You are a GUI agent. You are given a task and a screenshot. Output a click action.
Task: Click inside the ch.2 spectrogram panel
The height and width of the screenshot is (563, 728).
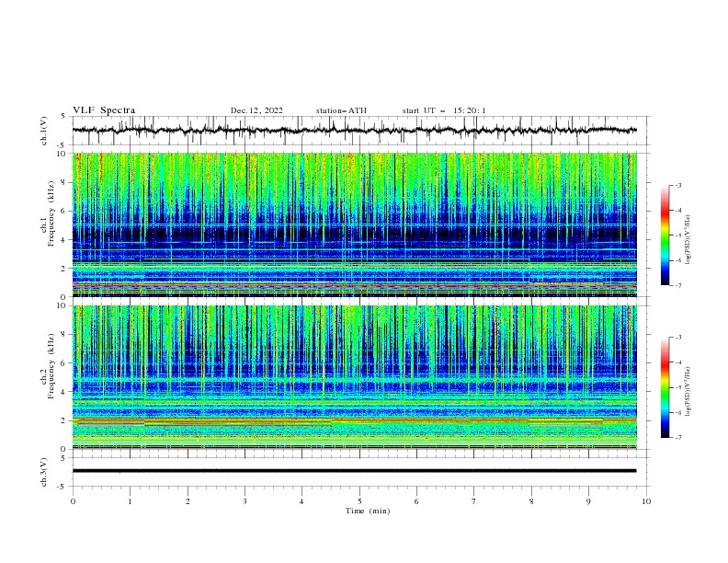coord(354,377)
